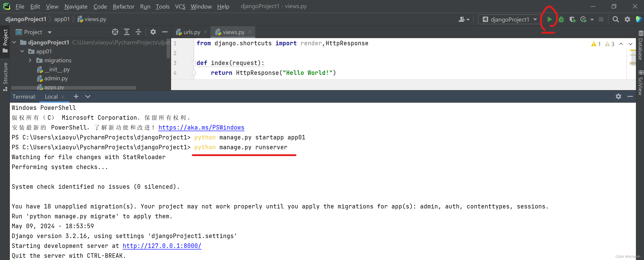The image size is (644, 260).
Task: Select __init__.py in the project tree
Action: click(x=53, y=69)
